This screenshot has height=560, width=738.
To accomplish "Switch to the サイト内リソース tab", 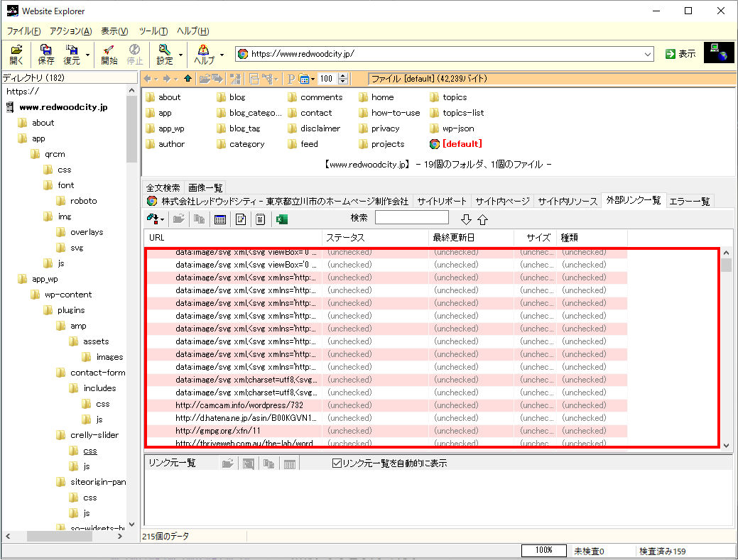I will pyautogui.click(x=568, y=202).
